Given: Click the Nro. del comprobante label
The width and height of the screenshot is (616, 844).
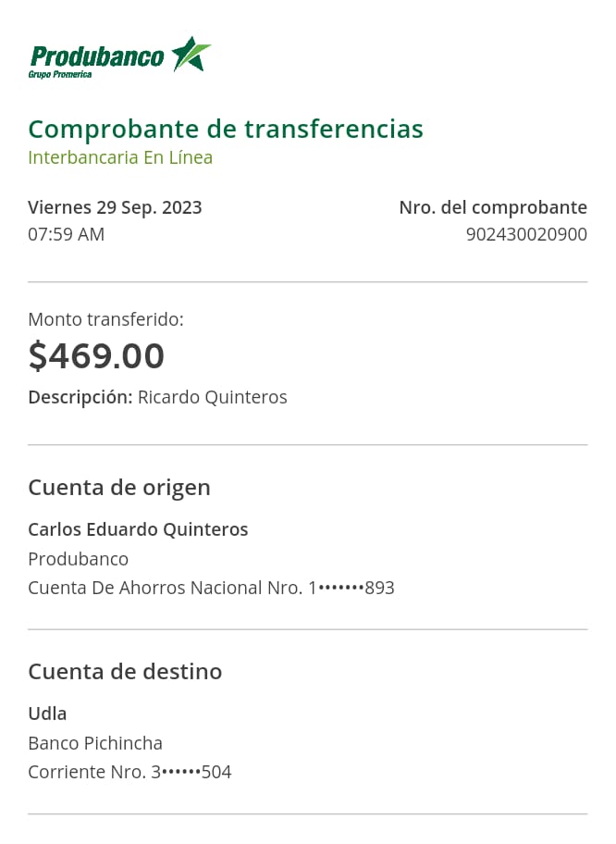Looking at the screenshot, I should pos(492,207).
